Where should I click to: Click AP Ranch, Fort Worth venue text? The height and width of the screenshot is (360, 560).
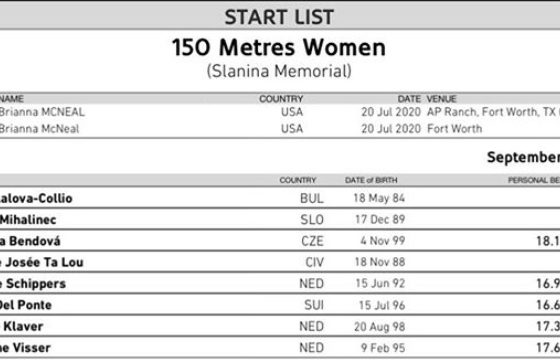tap(493, 112)
